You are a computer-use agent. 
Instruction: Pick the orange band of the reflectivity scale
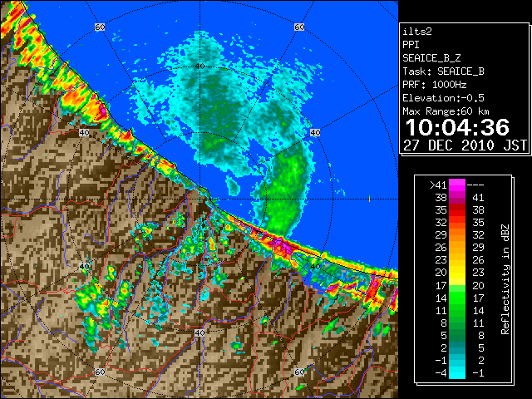click(457, 241)
